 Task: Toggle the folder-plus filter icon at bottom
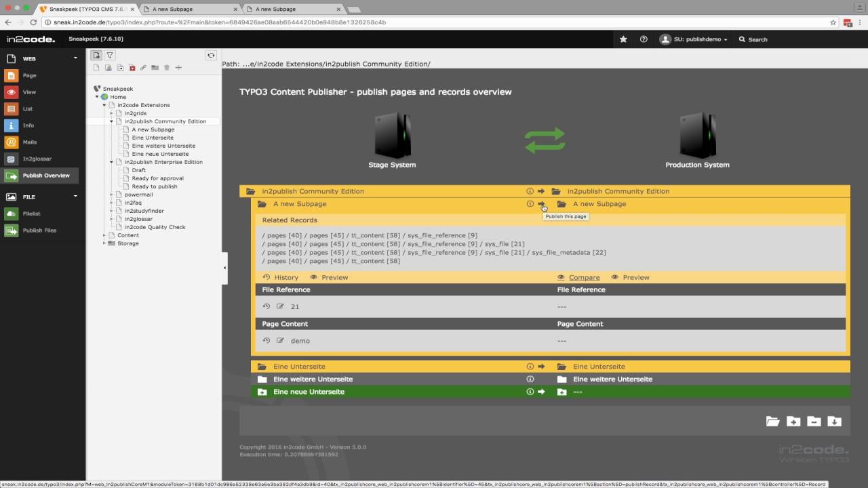pos(793,422)
